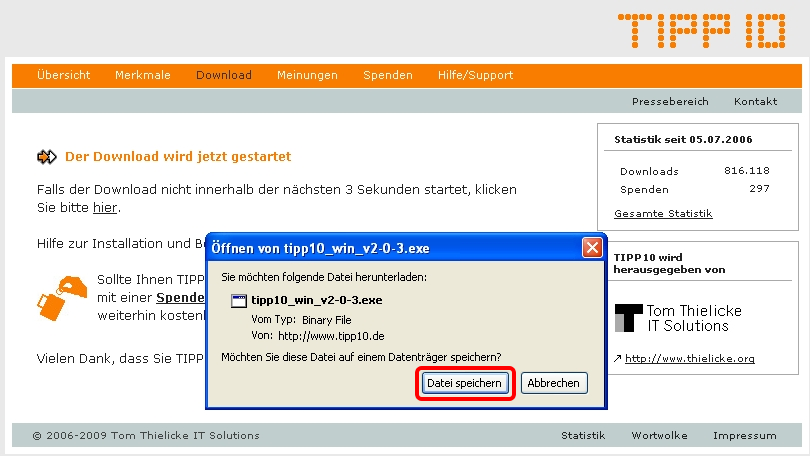
Task: Visit http://www.thielicke.org link
Action: (x=689, y=359)
